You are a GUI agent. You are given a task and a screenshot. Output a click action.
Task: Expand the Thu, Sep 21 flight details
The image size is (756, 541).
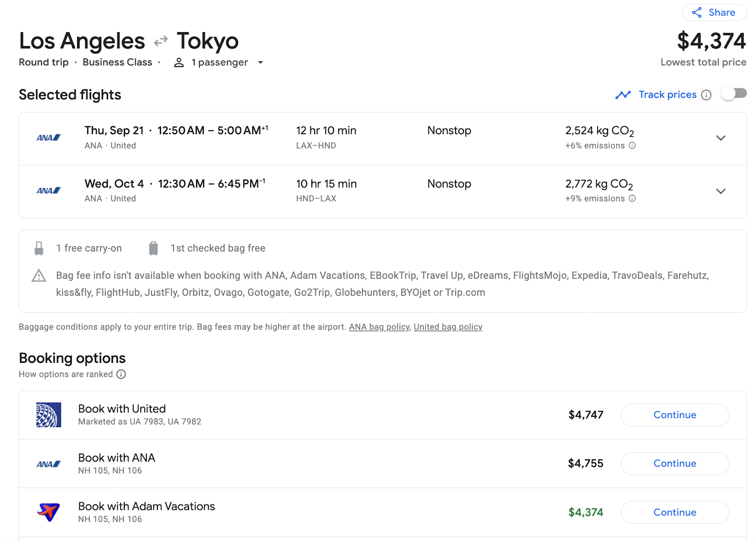coord(721,138)
